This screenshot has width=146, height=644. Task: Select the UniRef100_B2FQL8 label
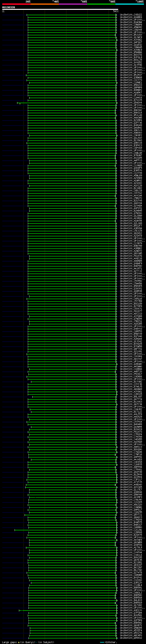[x=131, y=58]
